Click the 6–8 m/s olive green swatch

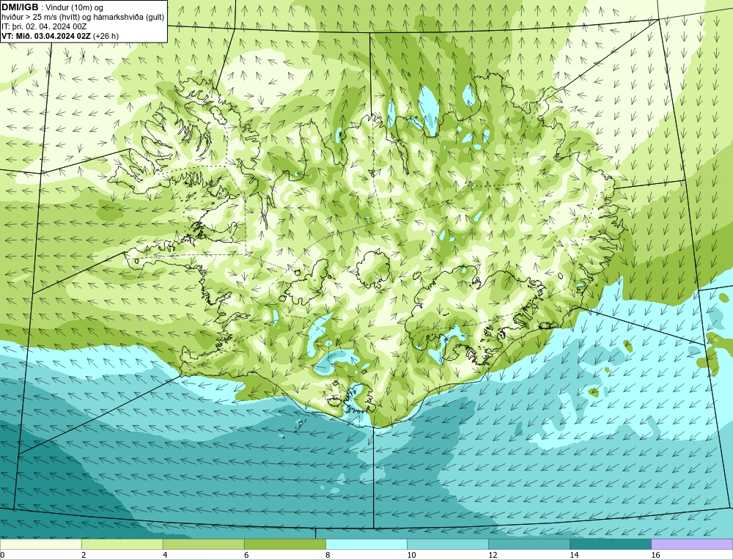[284, 544]
